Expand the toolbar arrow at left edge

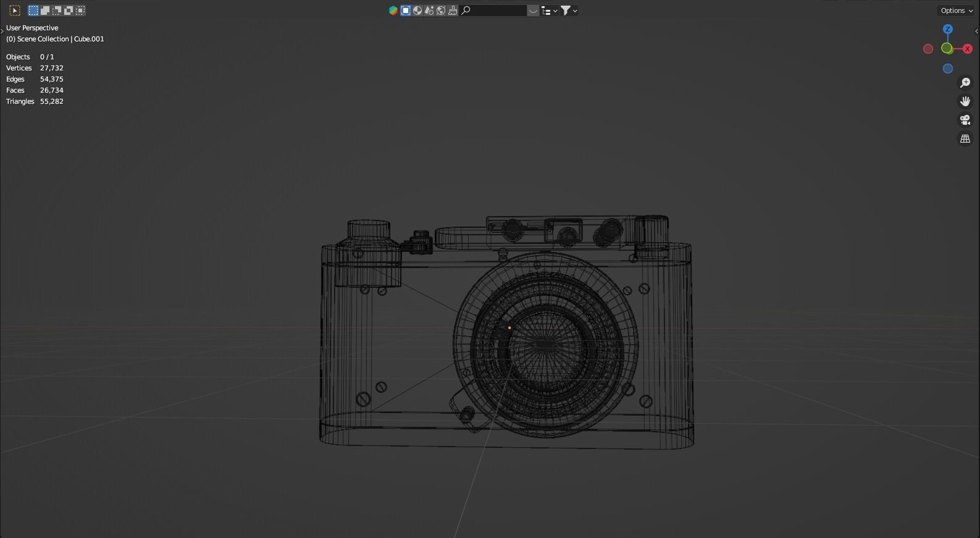[2, 31]
